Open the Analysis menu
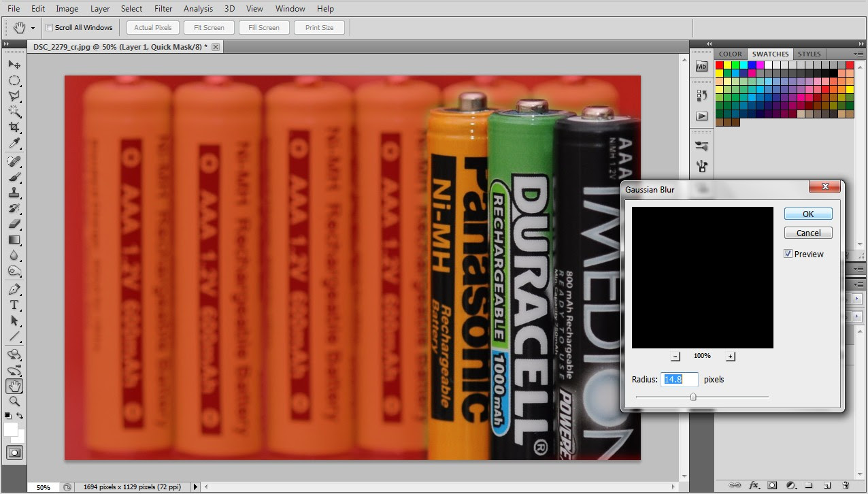Screen dimensions: 868x494 198,9
